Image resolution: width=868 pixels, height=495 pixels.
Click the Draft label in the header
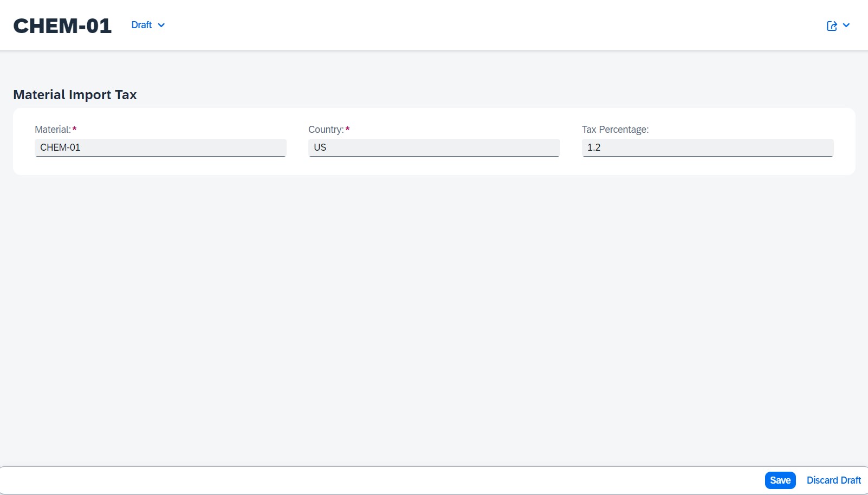tap(140, 25)
